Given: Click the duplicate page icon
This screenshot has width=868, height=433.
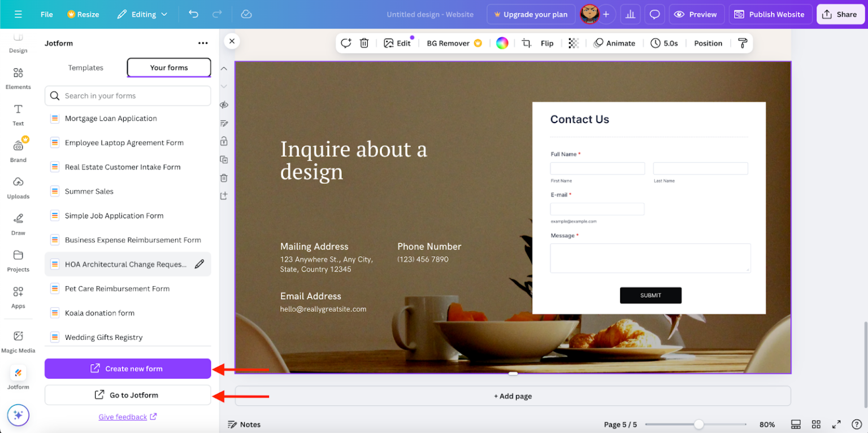Looking at the screenshot, I should (x=224, y=159).
